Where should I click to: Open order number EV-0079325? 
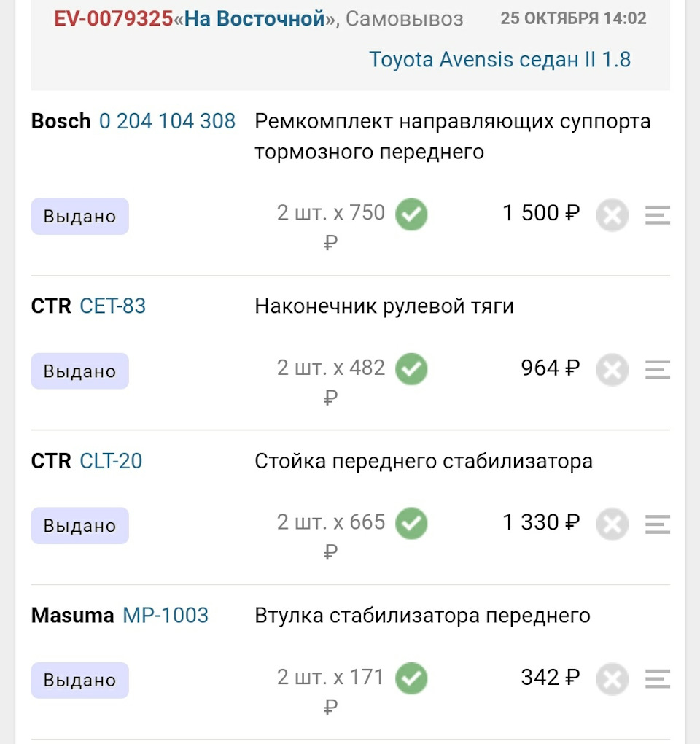pyautogui.click(x=114, y=19)
